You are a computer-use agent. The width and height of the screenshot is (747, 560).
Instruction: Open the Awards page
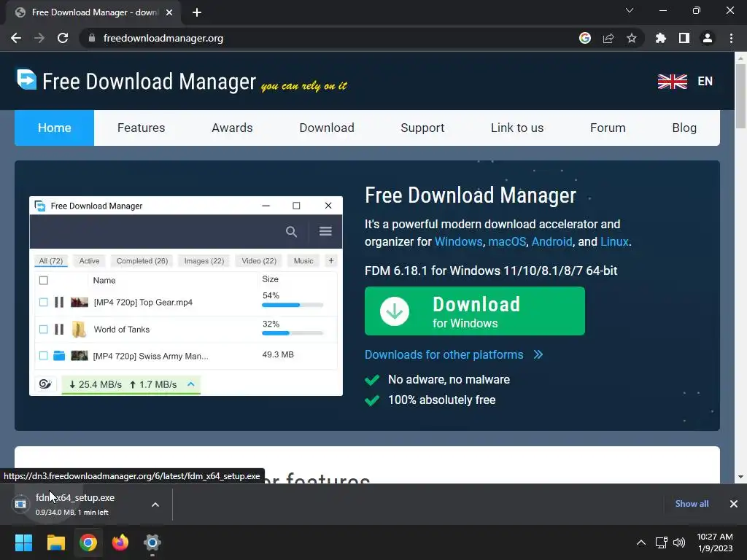click(x=232, y=128)
